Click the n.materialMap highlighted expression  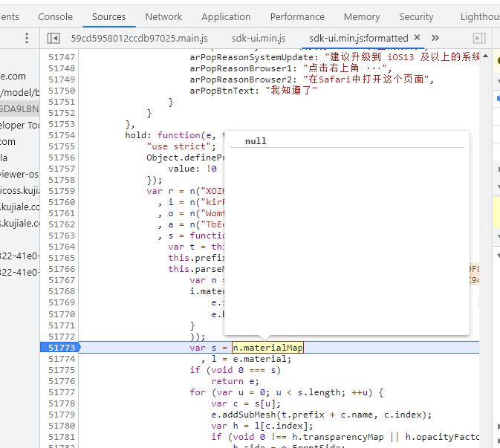267,348
